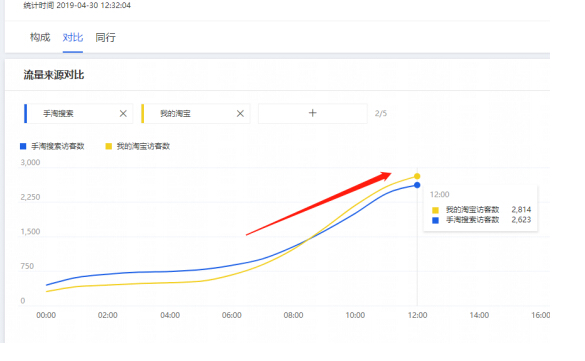Toggle the blue 手淘搜索访客数 legend square
This screenshot has width=585, height=361.
pyautogui.click(x=23, y=146)
